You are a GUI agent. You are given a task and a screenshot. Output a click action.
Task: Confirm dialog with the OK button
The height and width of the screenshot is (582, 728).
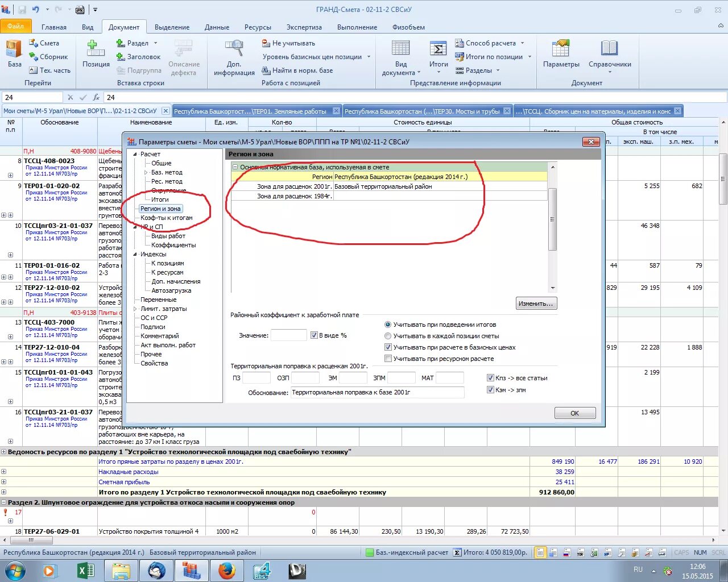(574, 413)
